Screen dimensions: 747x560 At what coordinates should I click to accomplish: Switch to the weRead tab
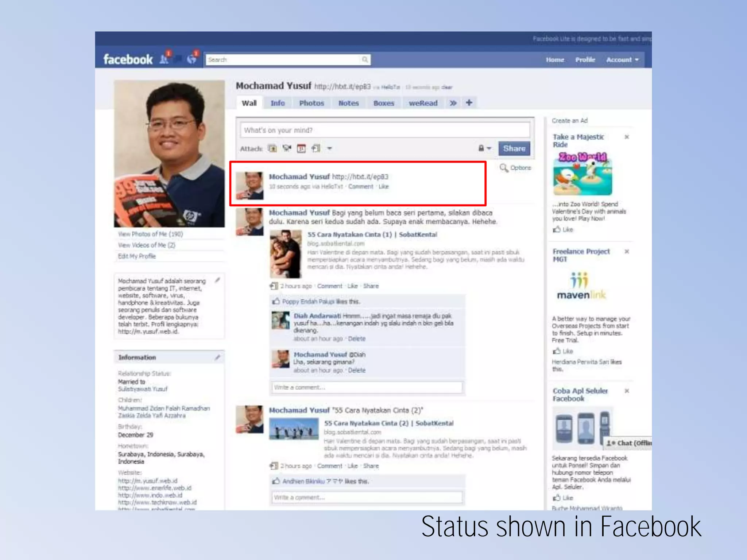pyautogui.click(x=423, y=103)
